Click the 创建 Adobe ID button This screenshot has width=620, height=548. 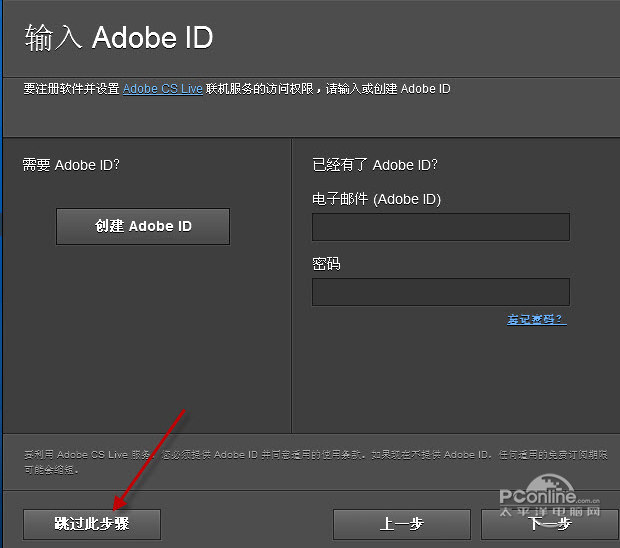pyautogui.click(x=143, y=226)
